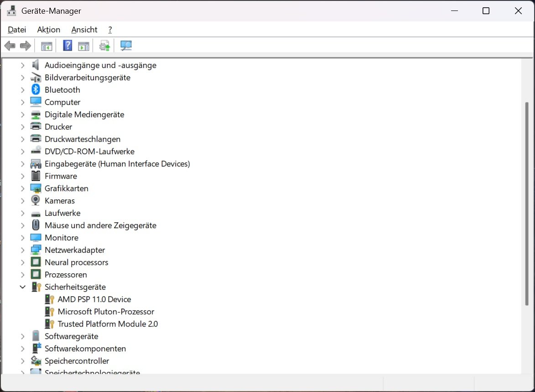Select the Speichercontroller label

pyautogui.click(x=77, y=361)
